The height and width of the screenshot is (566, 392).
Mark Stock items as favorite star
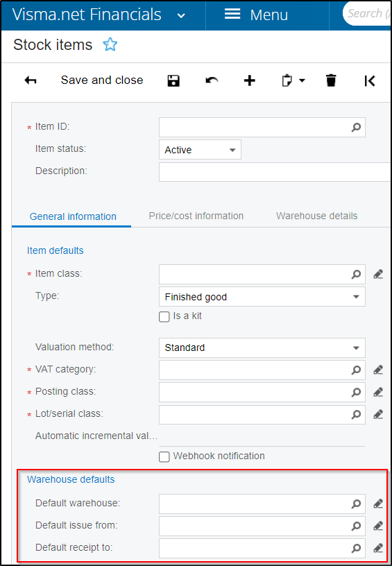(x=110, y=45)
